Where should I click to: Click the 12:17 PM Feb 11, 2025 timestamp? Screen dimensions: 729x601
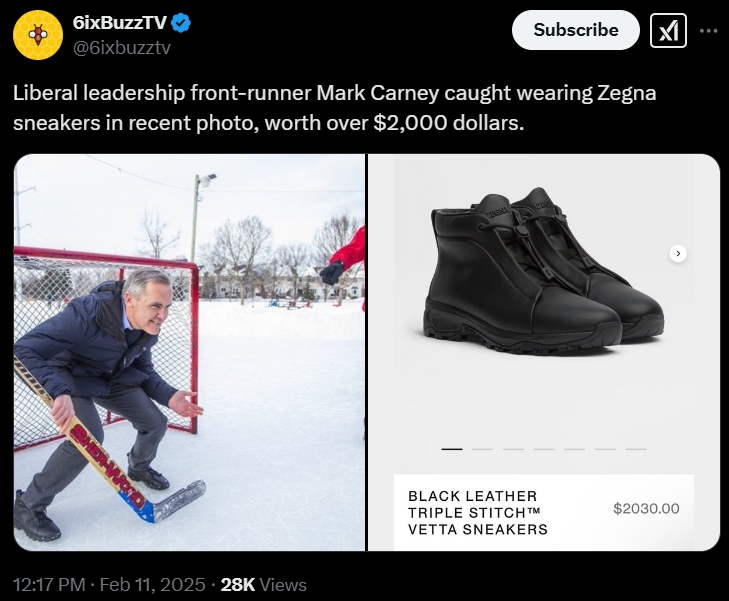pyautogui.click(x=109, y=584)
